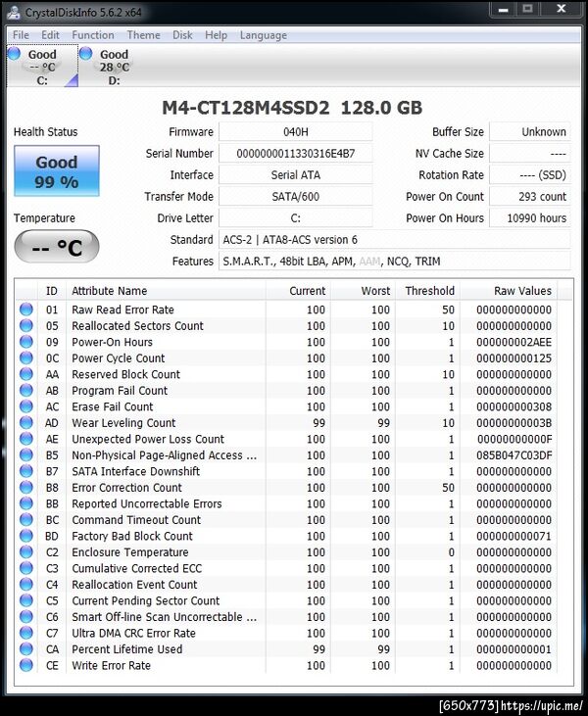Click status icon for Error Correction Count
This screenshot has height=716, width=588.
pyautogui.click(x=26, y=487)
